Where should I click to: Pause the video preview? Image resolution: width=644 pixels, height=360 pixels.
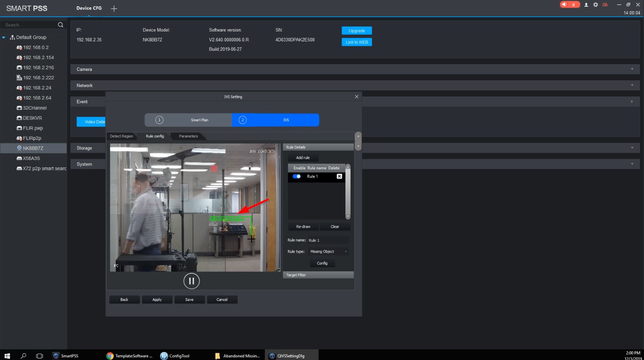pos(192,281)
